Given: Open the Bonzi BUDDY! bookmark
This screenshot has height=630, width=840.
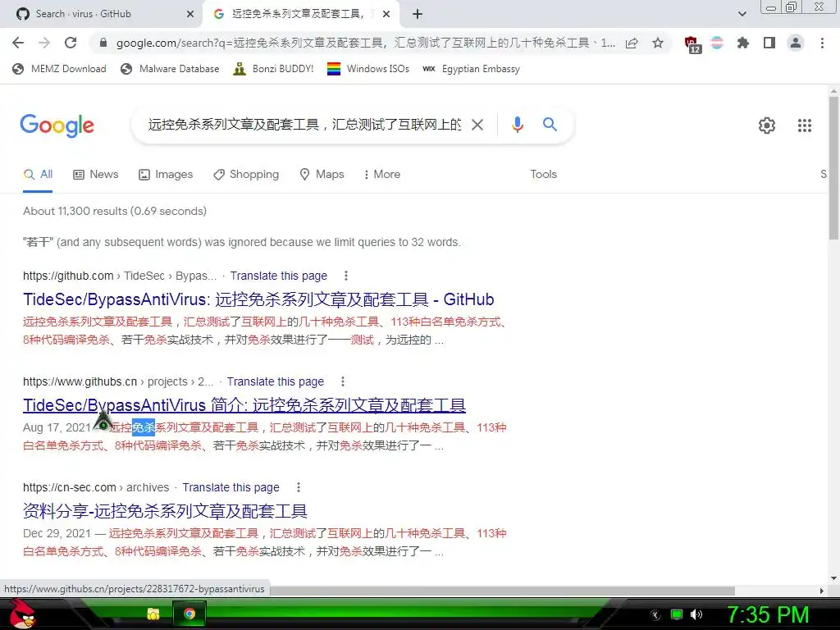Looking at the screenshot, I should pyautogui.click(x=273, y=69).
